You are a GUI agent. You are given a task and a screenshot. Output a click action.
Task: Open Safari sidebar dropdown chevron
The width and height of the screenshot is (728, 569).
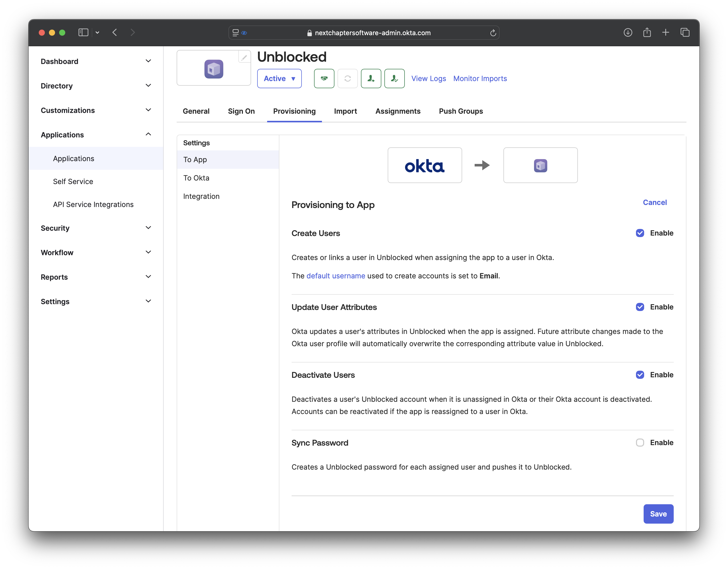[x=97, y=33]
